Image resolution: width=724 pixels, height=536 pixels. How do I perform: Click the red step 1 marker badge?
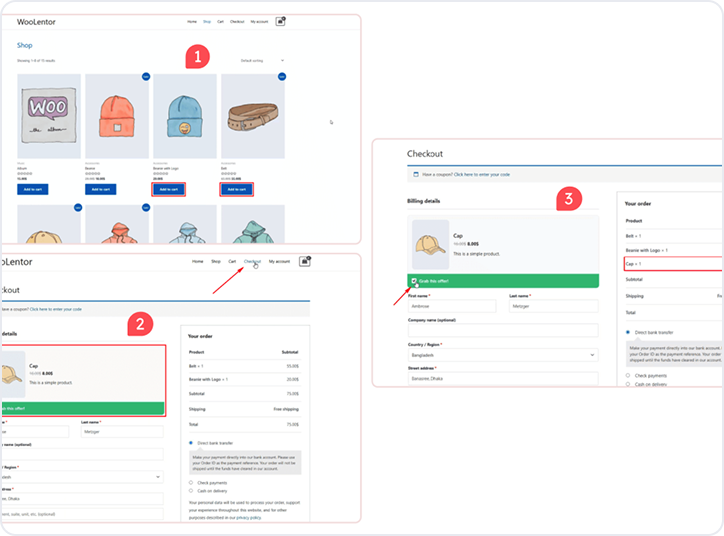(197, 57)
